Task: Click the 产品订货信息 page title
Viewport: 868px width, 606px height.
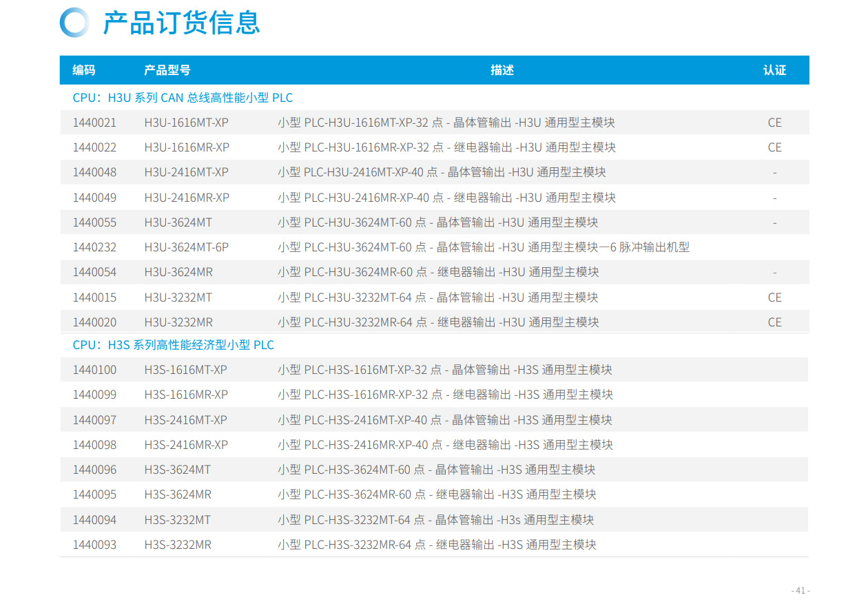Action: click(x=181, y=22)
